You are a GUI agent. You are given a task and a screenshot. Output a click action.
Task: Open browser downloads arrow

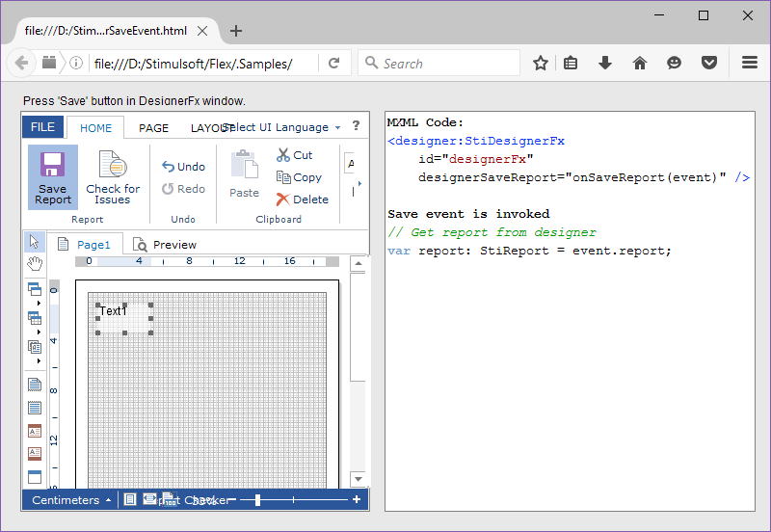(x=605, y=63)
